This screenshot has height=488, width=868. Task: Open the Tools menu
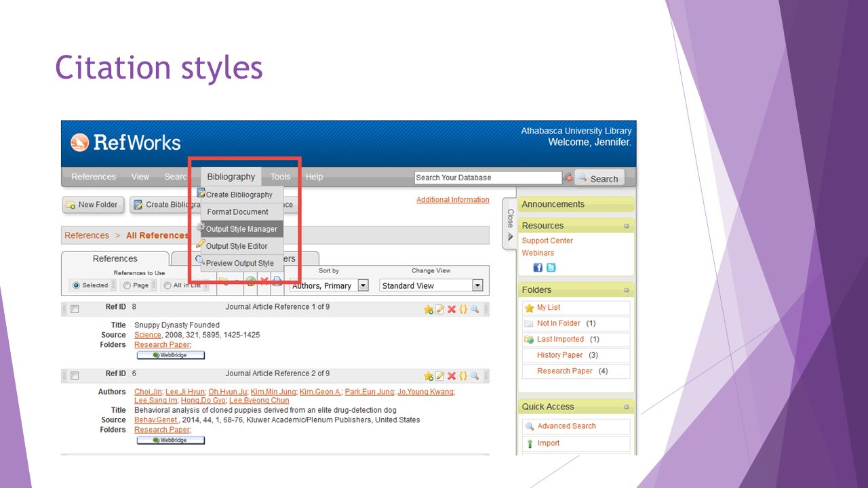(x=280, y=177)
